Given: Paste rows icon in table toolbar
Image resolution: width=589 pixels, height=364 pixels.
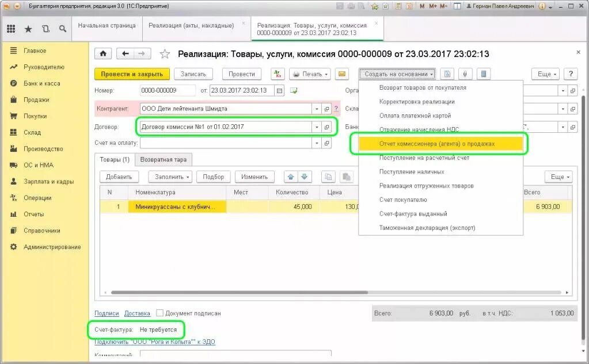Looking at the screenshot, I should pos(347,177).
